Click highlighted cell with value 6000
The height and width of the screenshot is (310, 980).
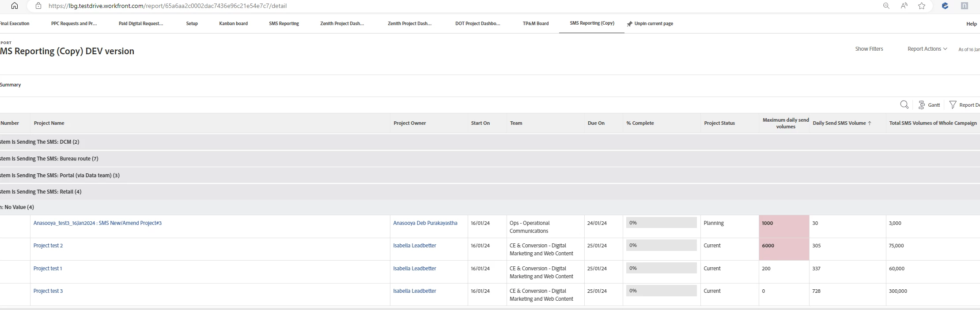click(x=784, y=249)
